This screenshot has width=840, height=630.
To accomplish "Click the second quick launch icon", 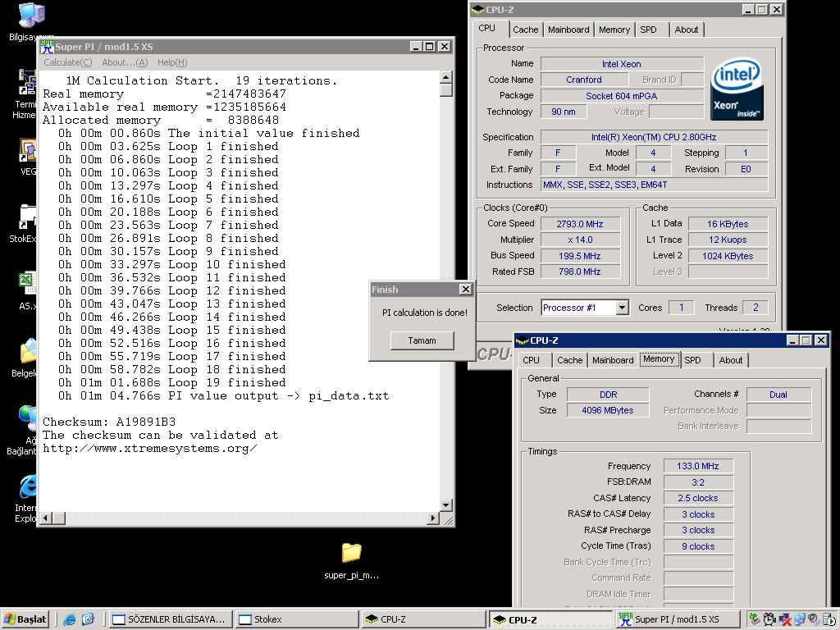I will 88,619.
